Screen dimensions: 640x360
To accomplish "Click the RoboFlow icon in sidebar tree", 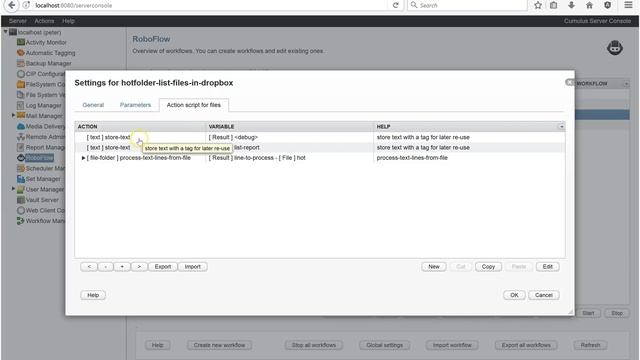I will pyautogui.click(x=21, y=158).
